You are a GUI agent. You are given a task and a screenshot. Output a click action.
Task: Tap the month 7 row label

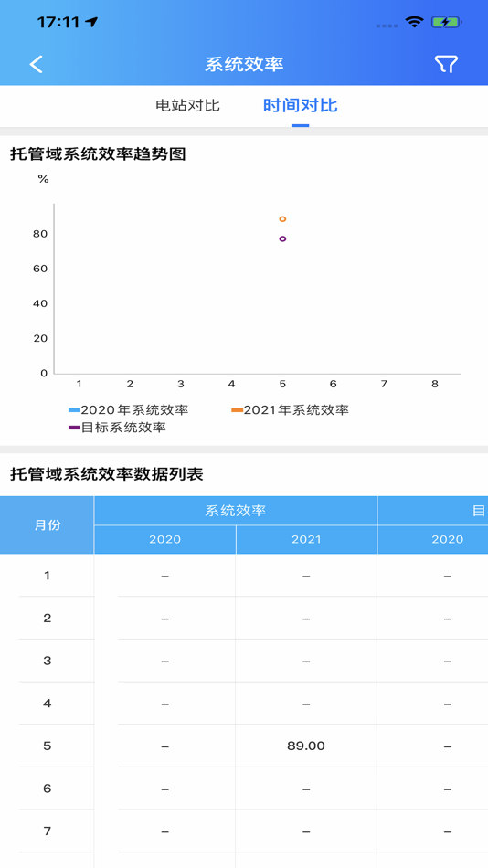point(48,831)
